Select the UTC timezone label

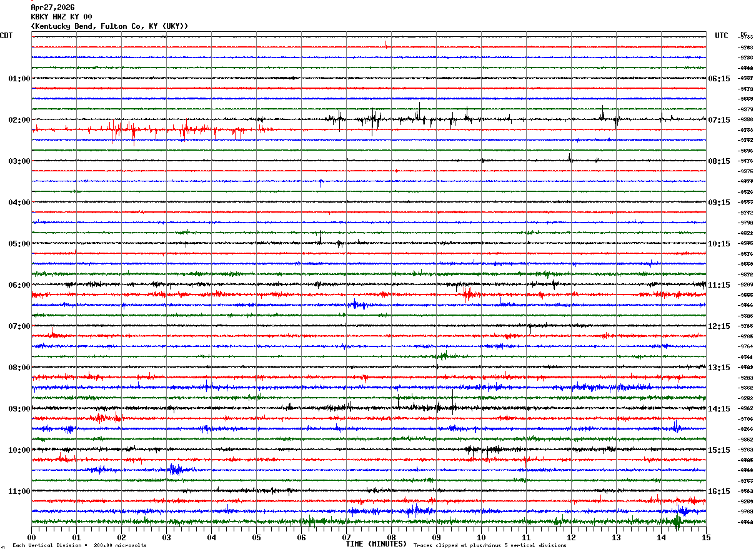(x=722, y=36)
